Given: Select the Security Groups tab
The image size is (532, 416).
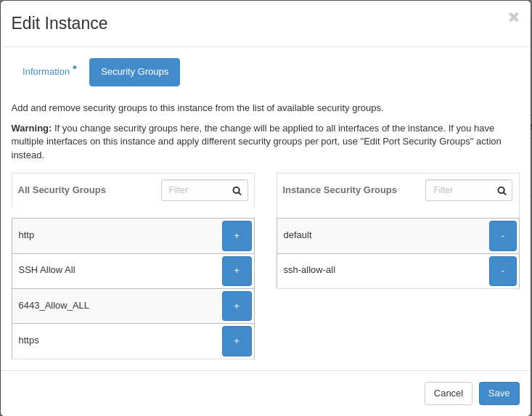Looking at the screenshot, I should coord(134,72).
